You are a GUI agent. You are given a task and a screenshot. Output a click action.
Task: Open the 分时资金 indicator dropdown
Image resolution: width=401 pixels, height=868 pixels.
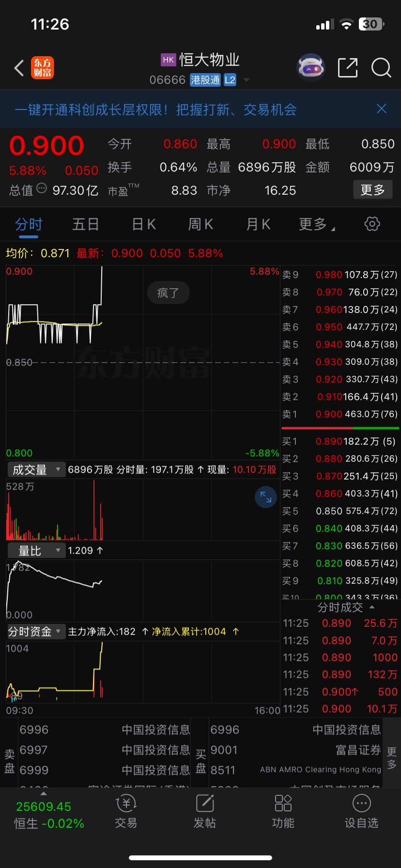[36, 632]
